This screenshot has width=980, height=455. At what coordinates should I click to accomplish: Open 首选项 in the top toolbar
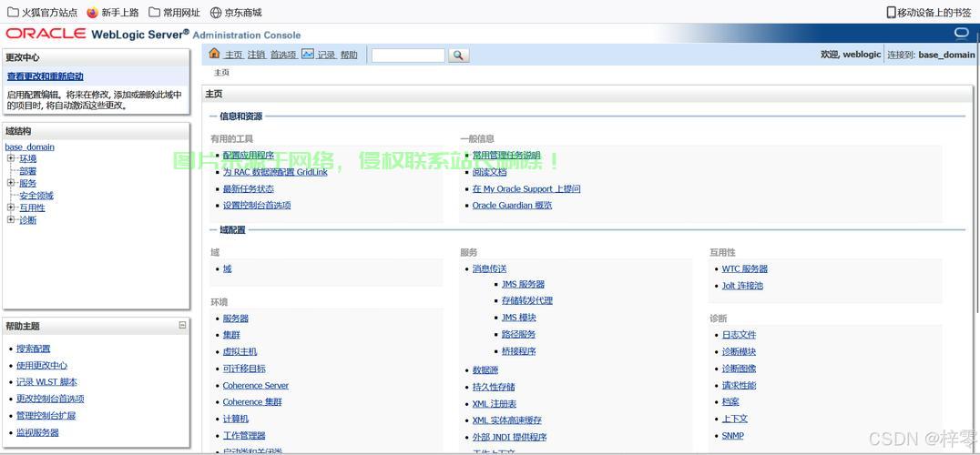tap(282, 55)
